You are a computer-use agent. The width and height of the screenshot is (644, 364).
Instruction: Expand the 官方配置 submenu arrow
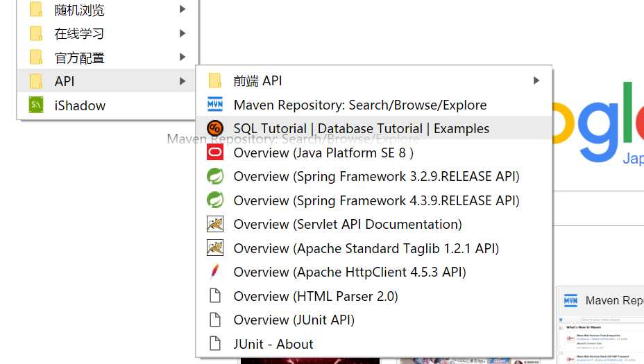pyautogui.click(x=183, y=57)
